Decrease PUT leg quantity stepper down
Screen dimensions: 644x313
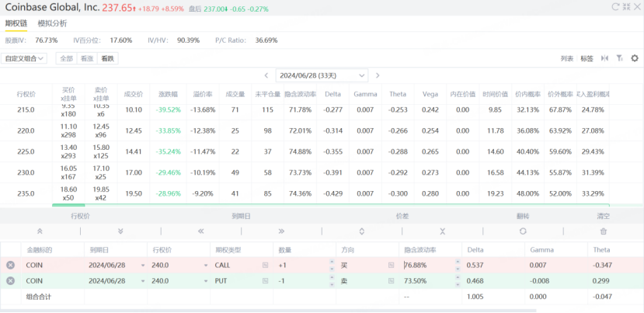[x=332, y=285]
